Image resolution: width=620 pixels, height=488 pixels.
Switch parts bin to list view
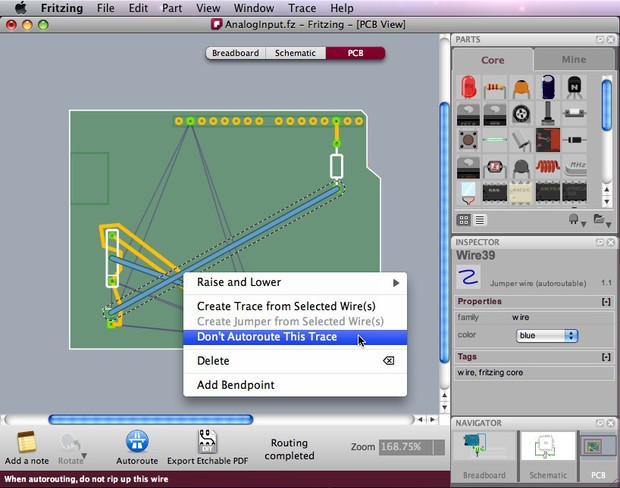tap(480, 220)
